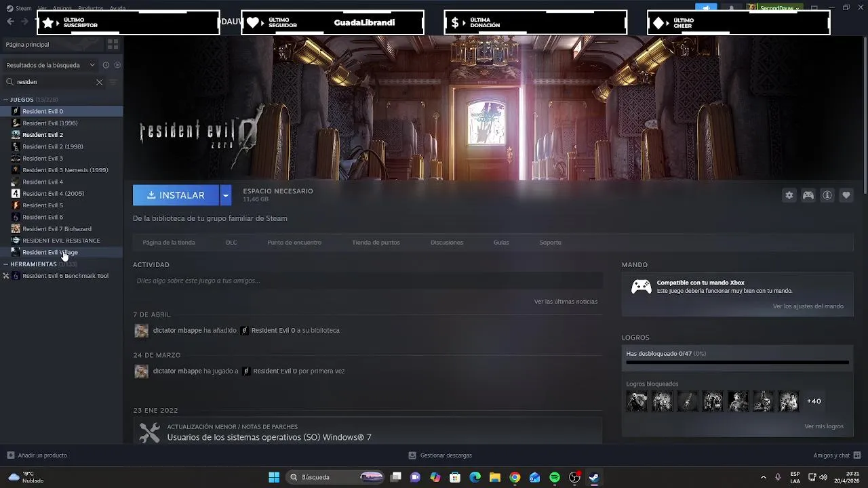Show only ready-to-play games icon
The image size is (868, 488).
point(117,65)
